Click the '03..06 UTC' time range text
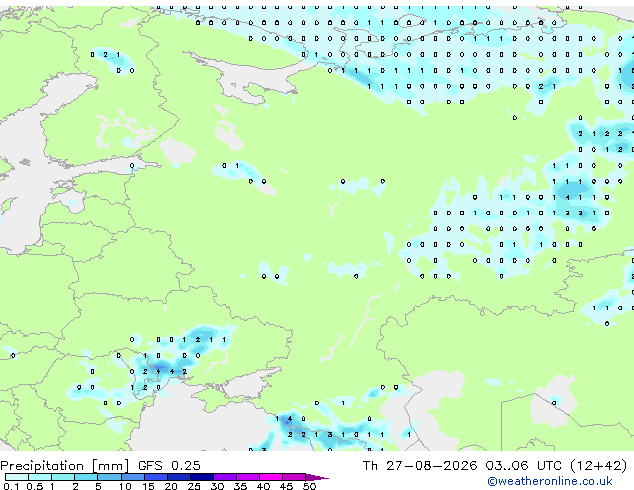This screenshot has height=490, width=634. point(524,466)
